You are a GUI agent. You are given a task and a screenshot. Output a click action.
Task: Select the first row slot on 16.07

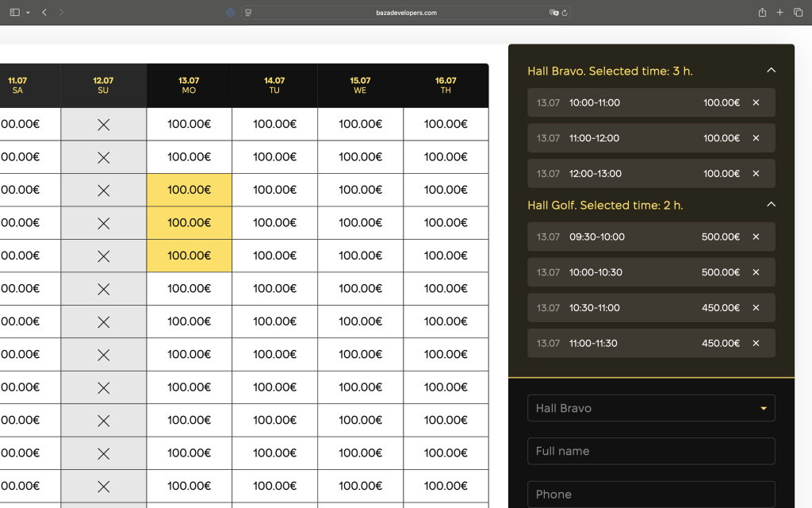click(x=446, y=124)
